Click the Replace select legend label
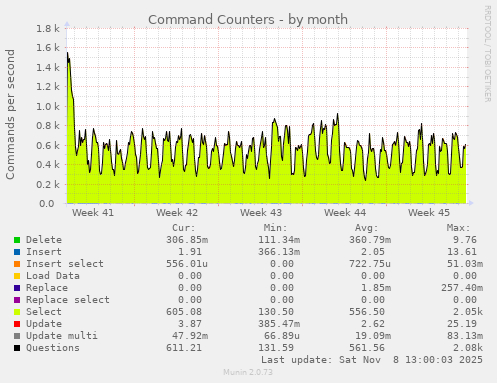 pos(68,300)
